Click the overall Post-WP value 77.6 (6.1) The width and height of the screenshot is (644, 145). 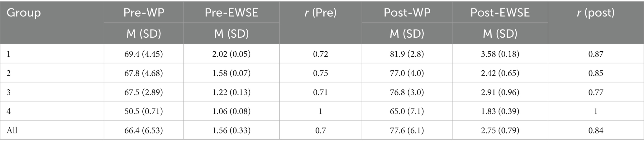(407, 130)
